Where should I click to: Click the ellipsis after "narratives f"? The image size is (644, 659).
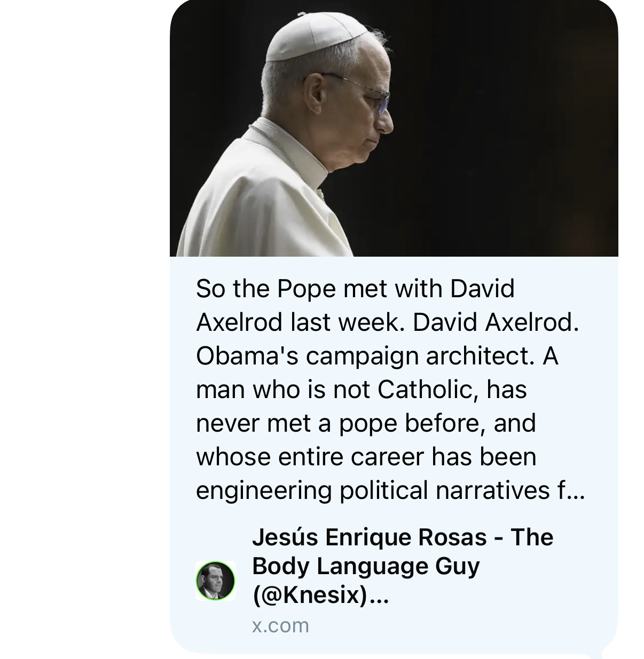click(577, 491)
